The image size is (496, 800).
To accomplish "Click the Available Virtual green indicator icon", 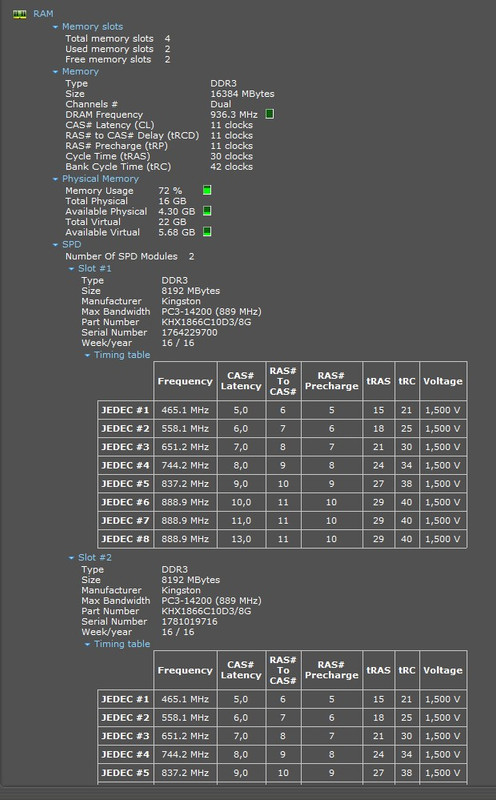I will click(x=207, y=232).
